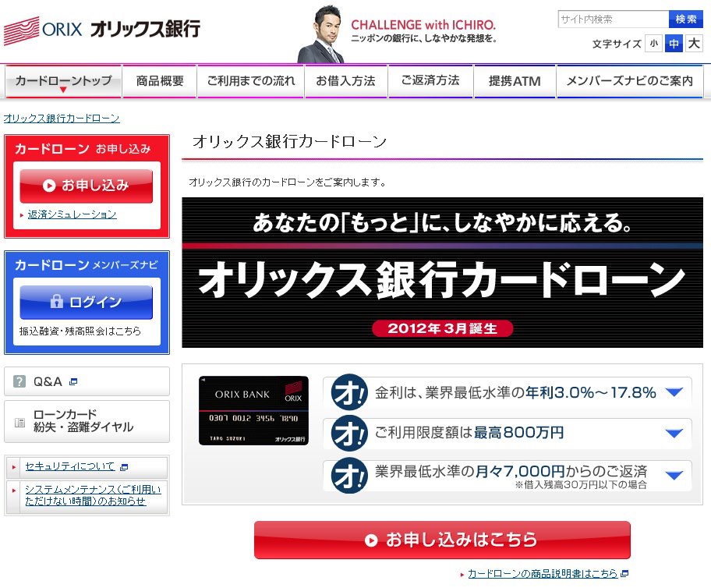The image size is (711, 588).
Task: Open the Q&A sidebar button
Action: click(87, 381)
